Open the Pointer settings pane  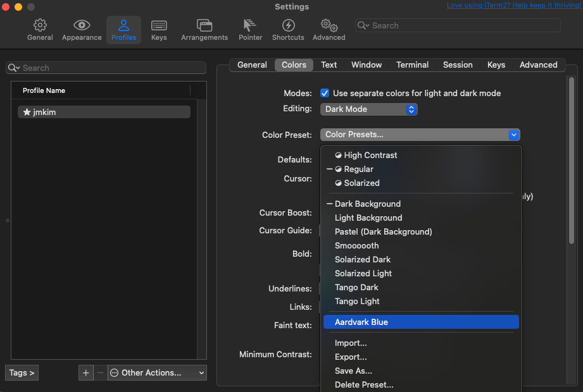(x=250, y=30)
